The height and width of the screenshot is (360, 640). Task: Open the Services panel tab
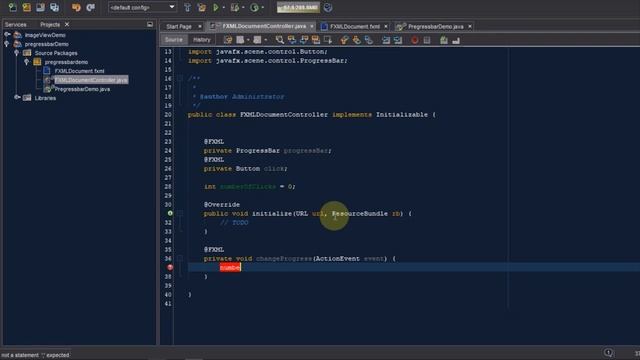click(x=16, y=24)
